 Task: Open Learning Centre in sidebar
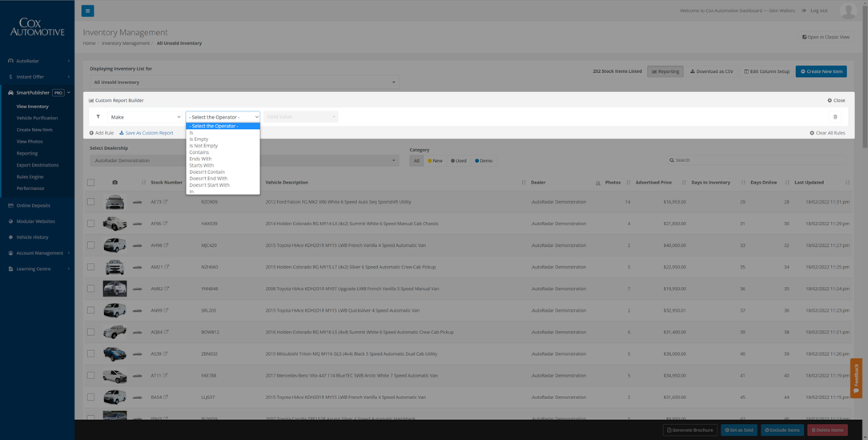coord(37,268)
